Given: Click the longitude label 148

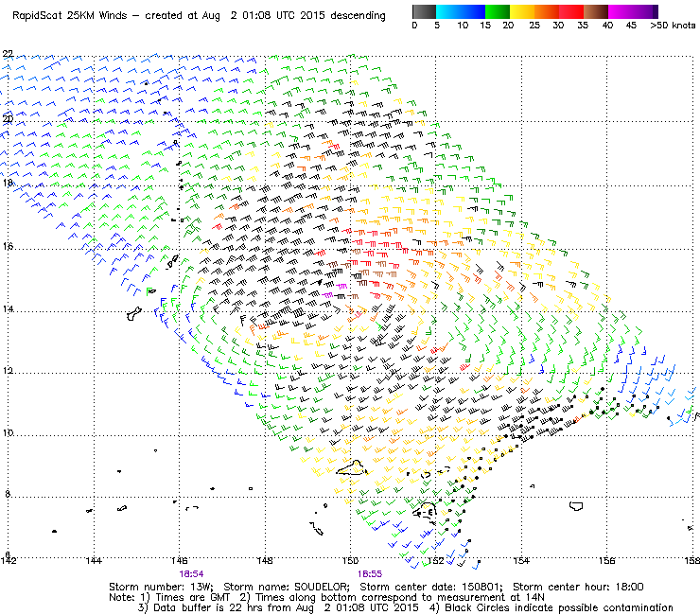Looking at the screenshot, I should pyautogui.click(x=265, y=561).
